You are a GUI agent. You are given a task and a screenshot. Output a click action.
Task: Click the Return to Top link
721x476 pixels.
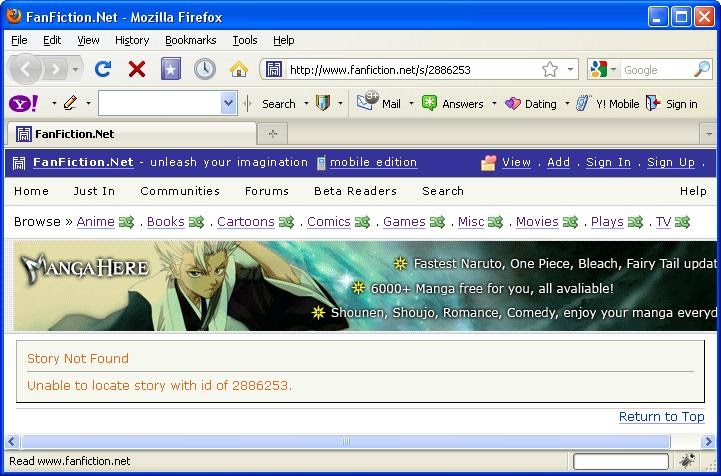661,417
